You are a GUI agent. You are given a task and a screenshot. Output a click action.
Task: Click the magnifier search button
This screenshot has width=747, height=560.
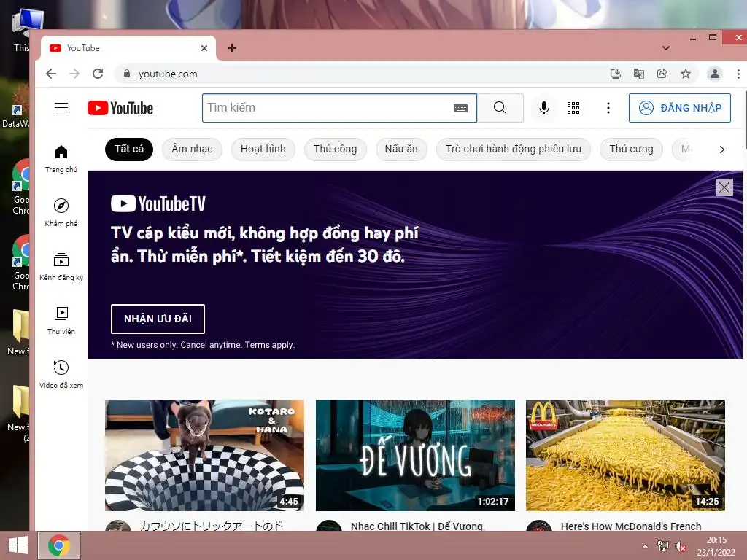[500, 108]
